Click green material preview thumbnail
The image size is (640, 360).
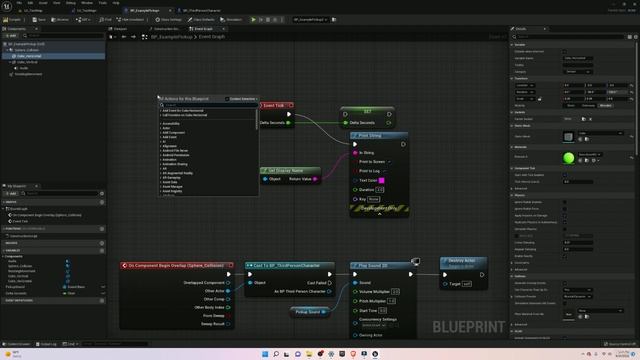(x=569, y=158)
